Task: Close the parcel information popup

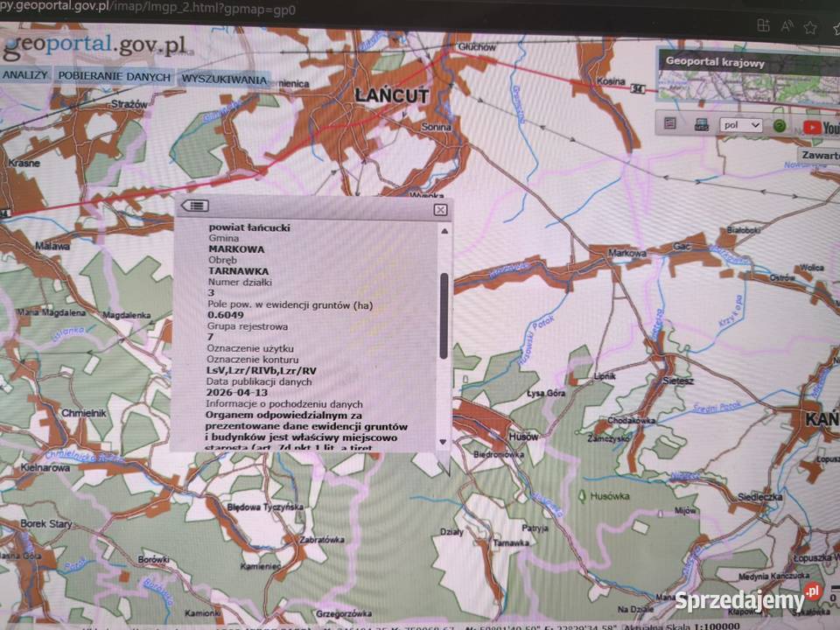Action: click(x=440, y=209)
